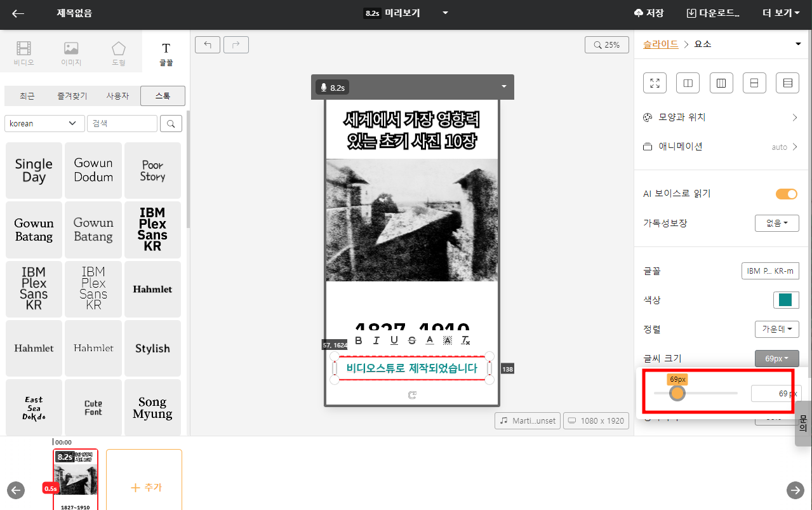Click the undo arrow button
This screenshot has height=510, width=812.
click(208, 44)
